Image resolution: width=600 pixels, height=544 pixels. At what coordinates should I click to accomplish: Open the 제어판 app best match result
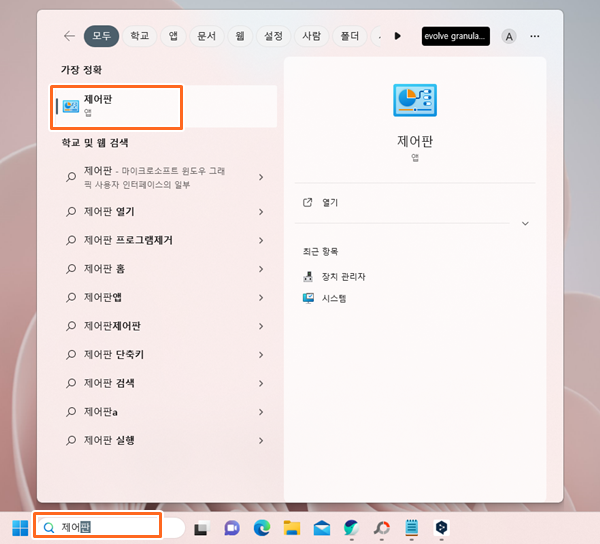(x=164, y=106)
